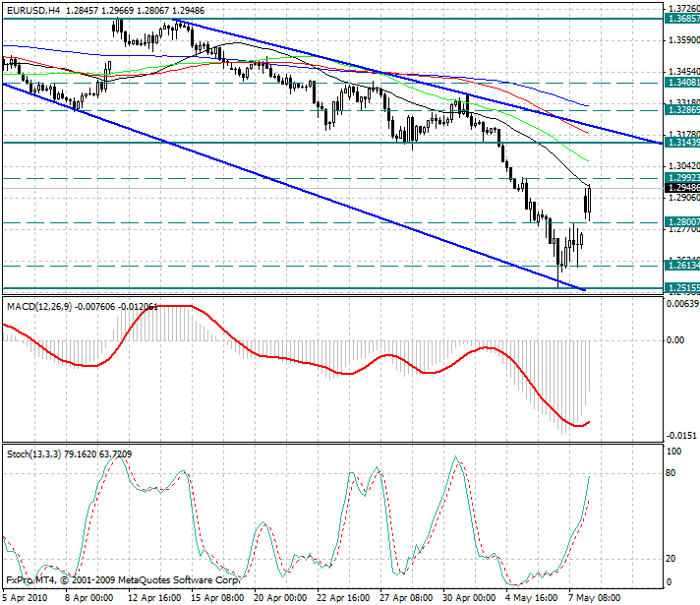Click the 22 Apr 16:00 time label

click(343, 598)
